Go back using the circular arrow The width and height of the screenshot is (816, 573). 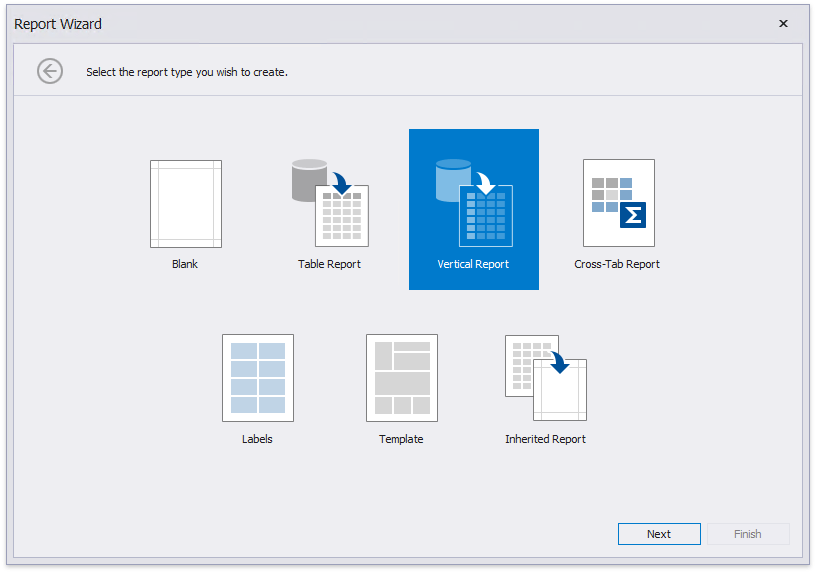50,71
